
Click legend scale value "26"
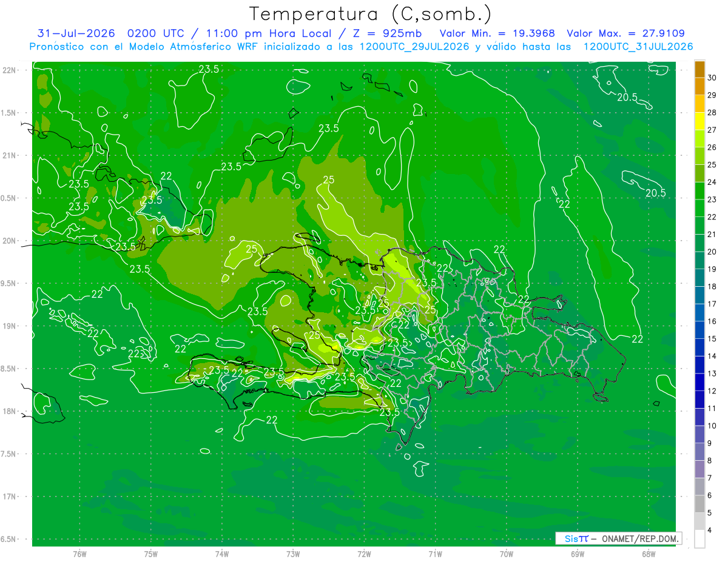tap(712, 147)
